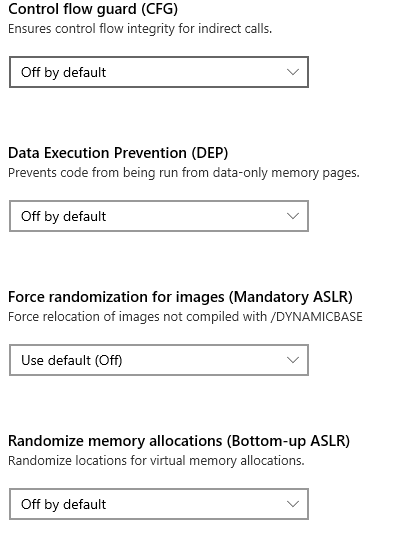
Task: Click the chevron arrow in the CFG combo box
Action: tap(293, 72)
